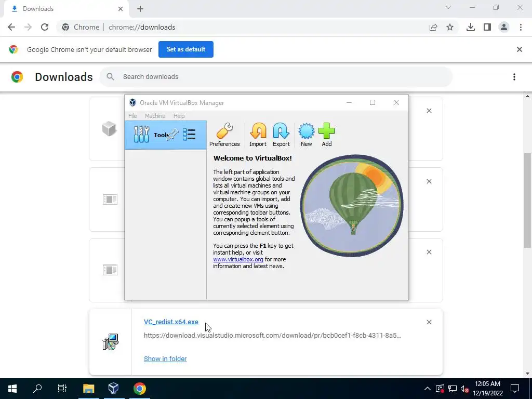The height and width of the screenshot is (399, 532).
Task: Open Windows taskbar search
Action: [37, 389]
